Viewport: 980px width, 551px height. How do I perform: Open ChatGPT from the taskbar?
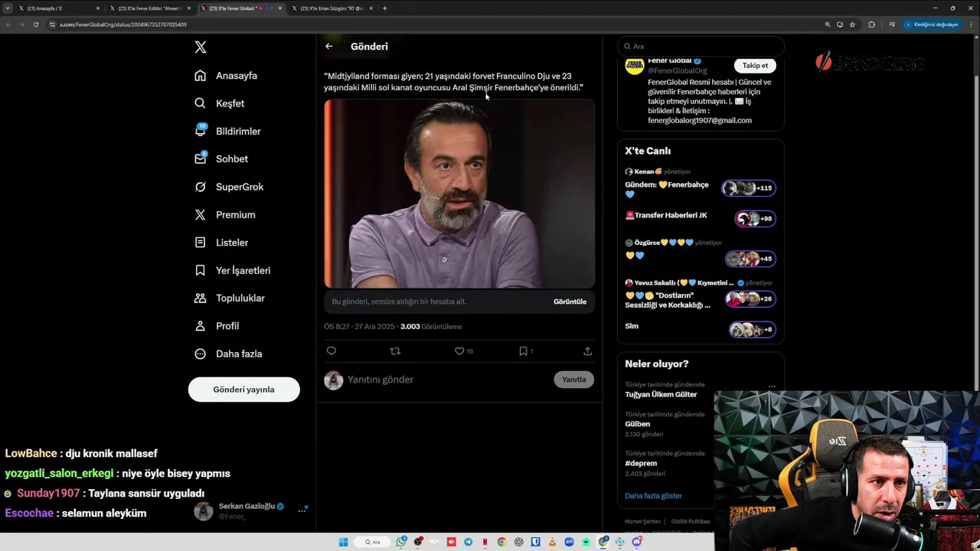518,543
